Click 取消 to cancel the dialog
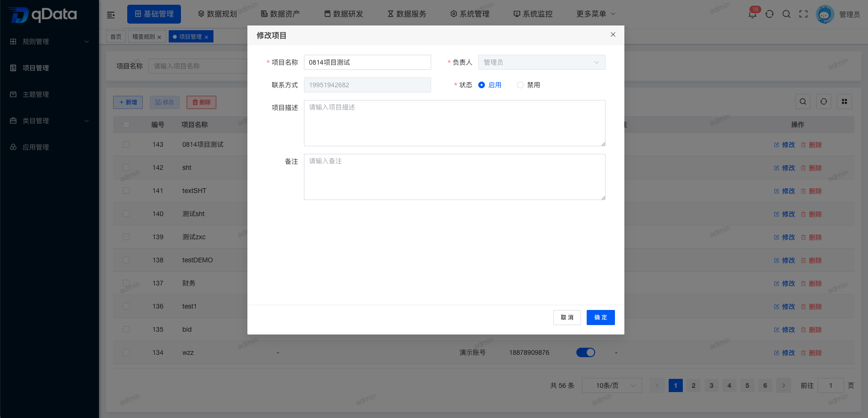The height and width of the screenshot is (418, 868). (567, 318)
